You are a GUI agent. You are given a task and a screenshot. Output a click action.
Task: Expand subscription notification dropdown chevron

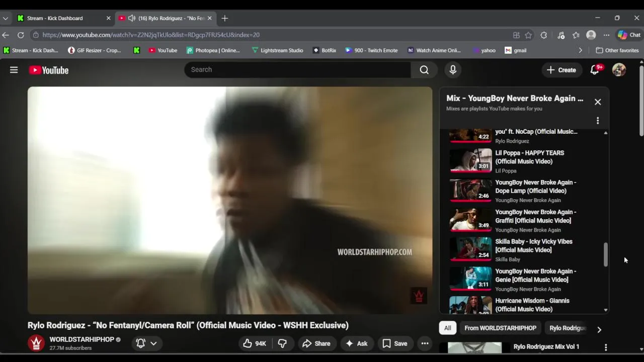click(x=153, y=343)
